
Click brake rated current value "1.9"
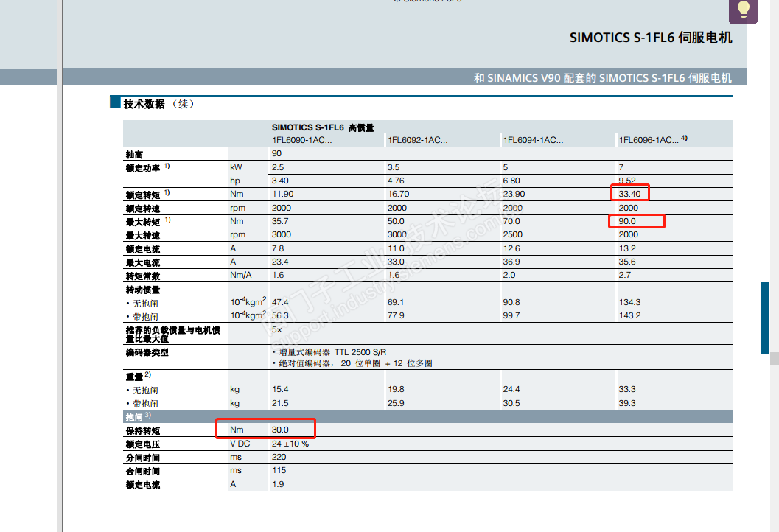click(x=278, y=484)
